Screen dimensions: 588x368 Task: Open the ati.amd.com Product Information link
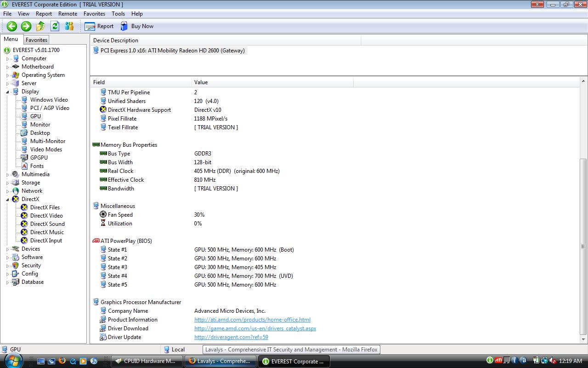click(252, 320)
